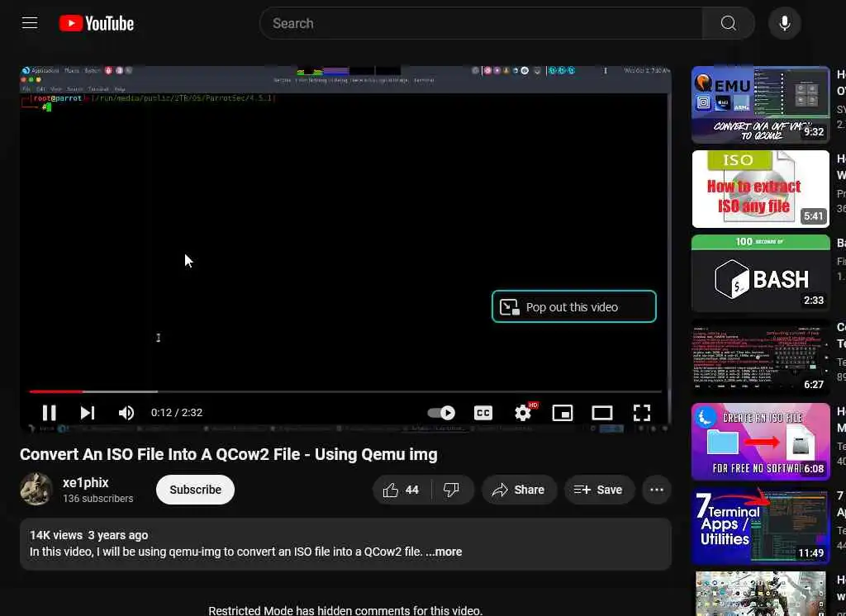The width and height of the screenshot is (846, 616).
Task: Open more actions ellipsis menu
Action: [657, 489]
